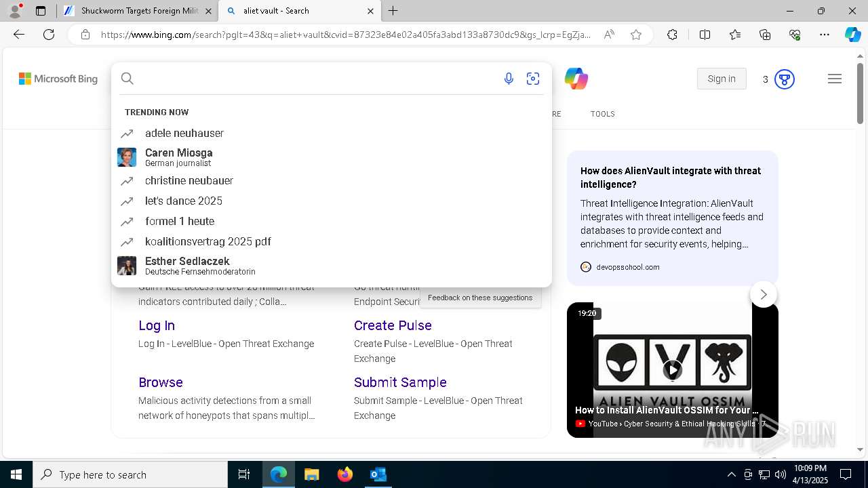
Task: Open Bing Copilot colorful icon
Action: [x=576, y=79]
